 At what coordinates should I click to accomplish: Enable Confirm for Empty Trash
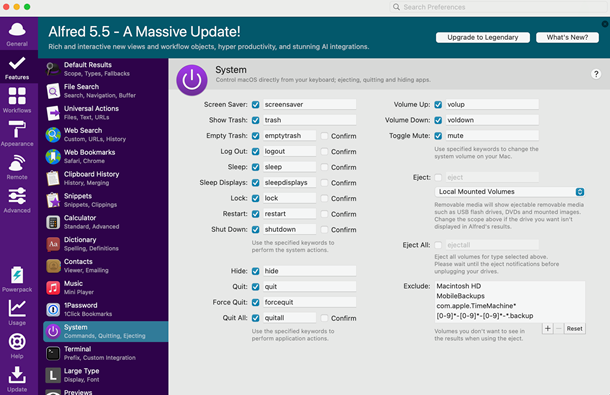[x=324, y=136]
